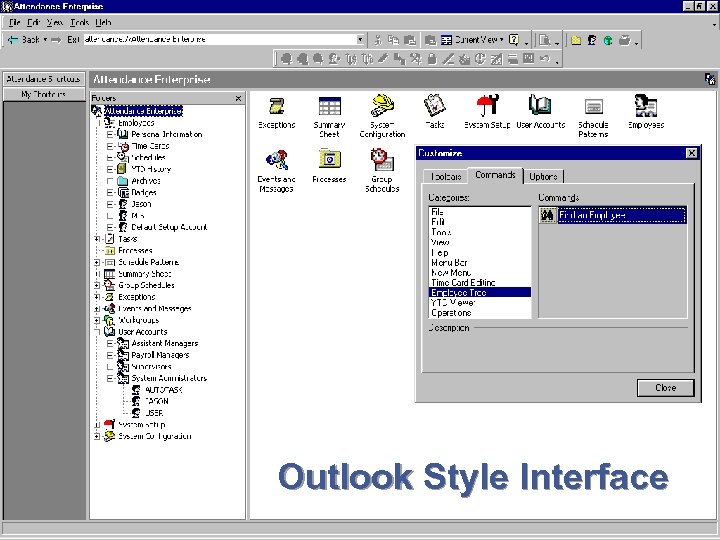The height and width of the screenshot is (540, 720).
Task: Click the Close button in Customize dialog
Action: point(665,388)
